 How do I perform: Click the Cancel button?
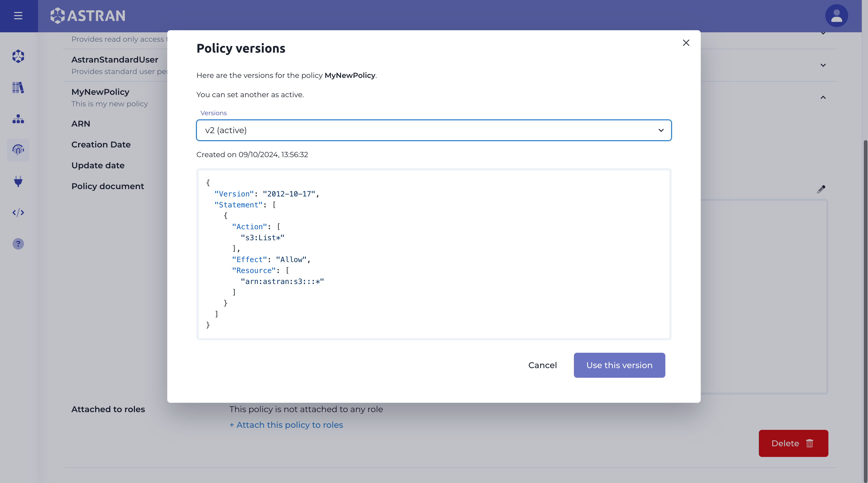[542, 365]
